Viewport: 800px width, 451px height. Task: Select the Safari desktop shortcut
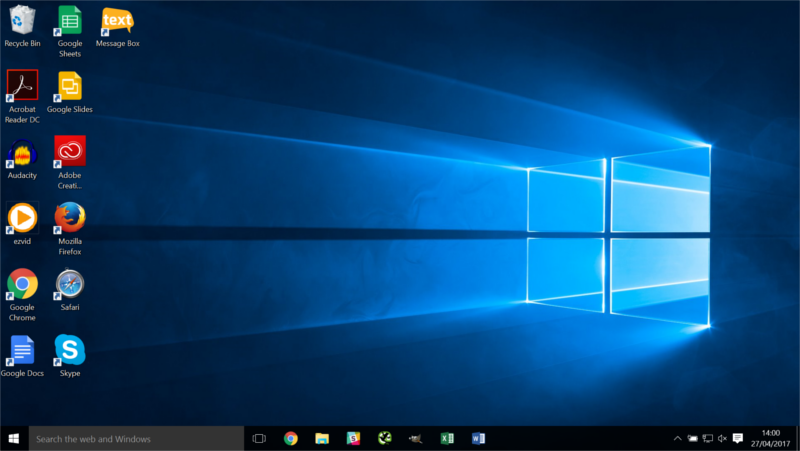click(70, 284)
